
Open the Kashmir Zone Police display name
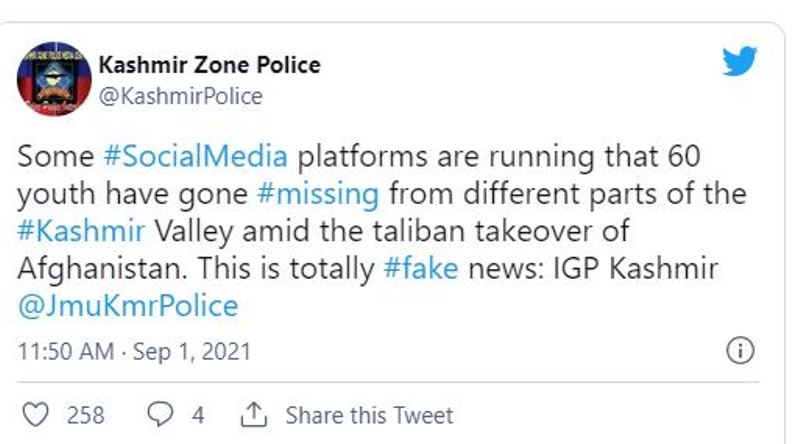pos(209,65)
